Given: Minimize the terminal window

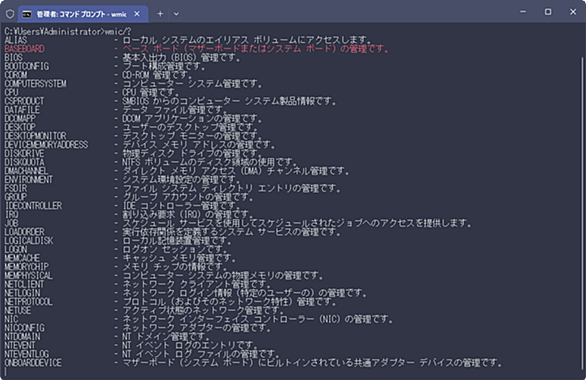Looking at the screenshot, I should (523, 12).
